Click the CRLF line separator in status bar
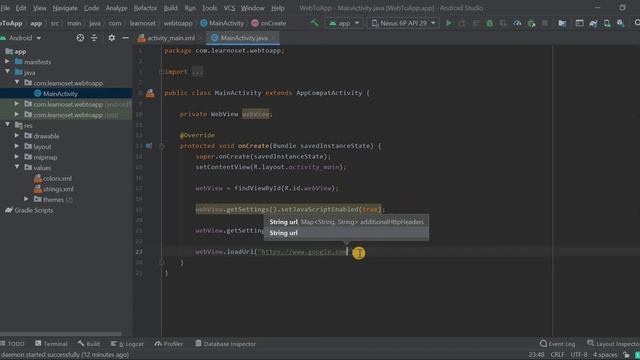Screen dimensions: 640x360 [557, 354]
